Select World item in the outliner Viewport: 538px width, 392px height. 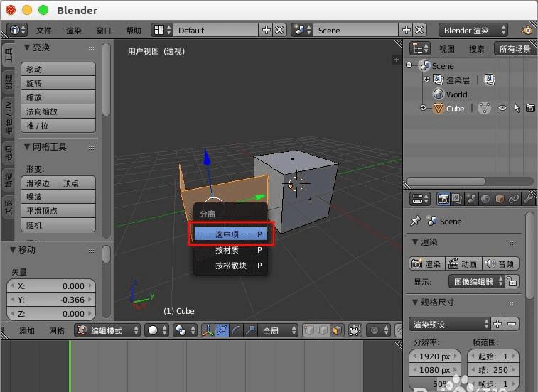[x=456, y=94]
